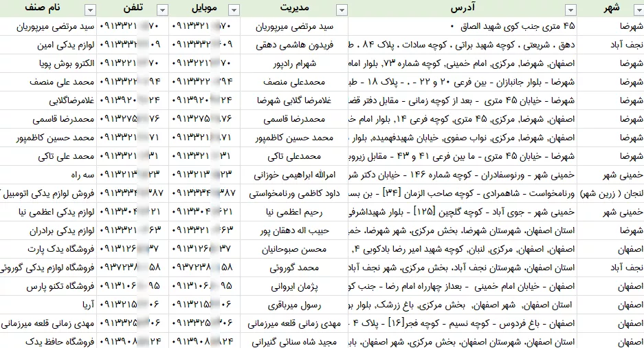This screenshot has width=644, height=348.
Task: Select the manager cell "محمدعلی تاکی"
Action: click(294, 156)
